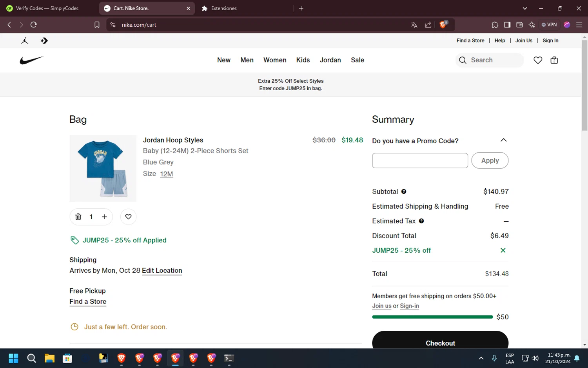Toggle the browser sidebar panel
The width and height of the screenshot is (588, 368).
point(507,25)
